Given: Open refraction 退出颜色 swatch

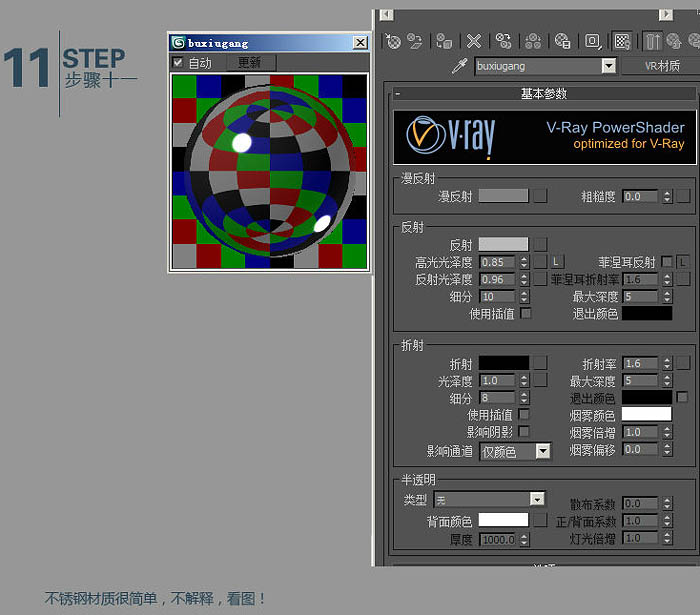Looking at the screenshot, I should click(x=647, y=397).
